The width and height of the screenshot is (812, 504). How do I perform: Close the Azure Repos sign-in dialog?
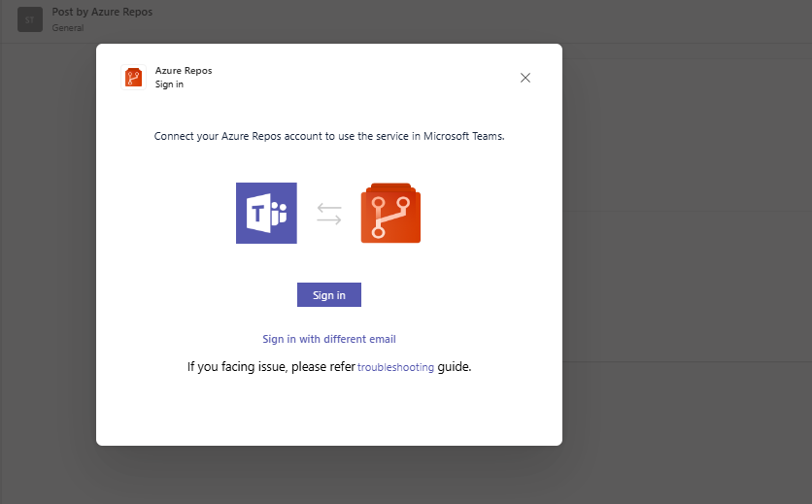click(x=525, y=78)
